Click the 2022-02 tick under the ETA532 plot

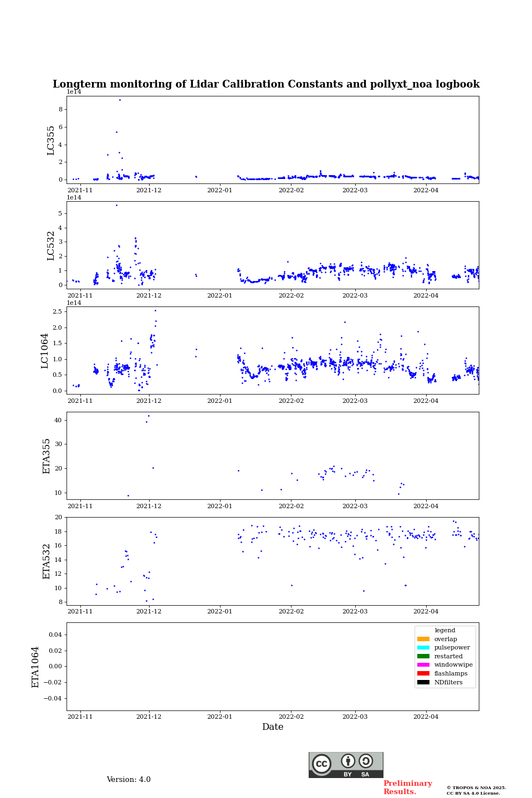[291, 611]
